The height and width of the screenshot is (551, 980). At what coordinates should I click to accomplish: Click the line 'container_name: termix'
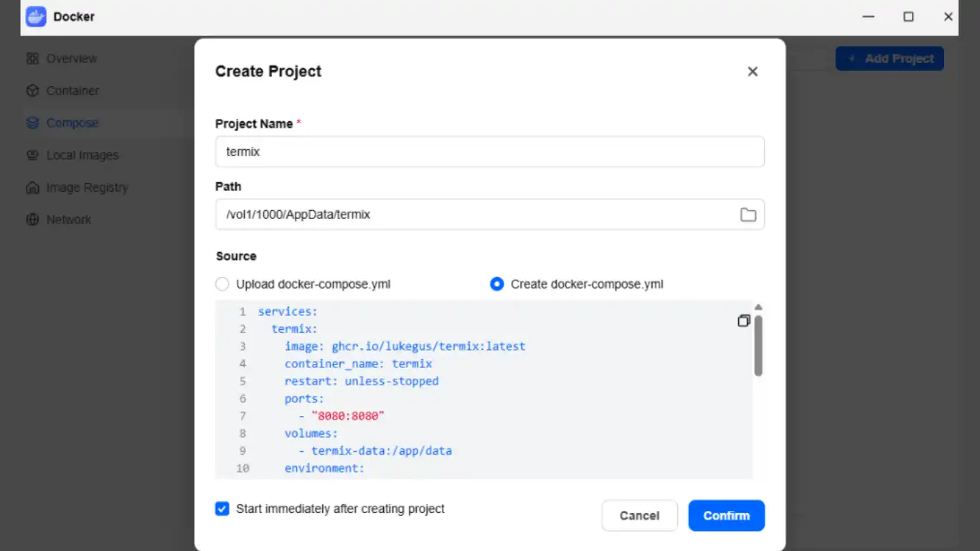pyautogui.click(x=359, y=364)
